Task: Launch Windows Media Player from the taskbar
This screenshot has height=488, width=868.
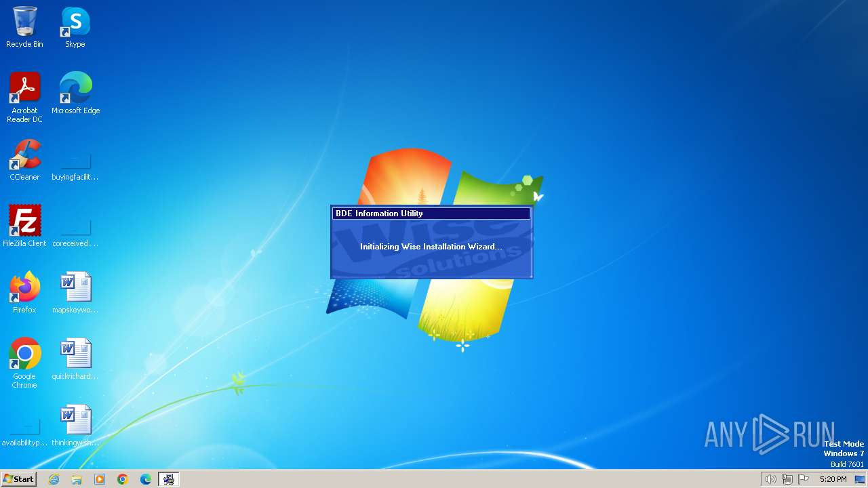Action: (x=100, y=479)
